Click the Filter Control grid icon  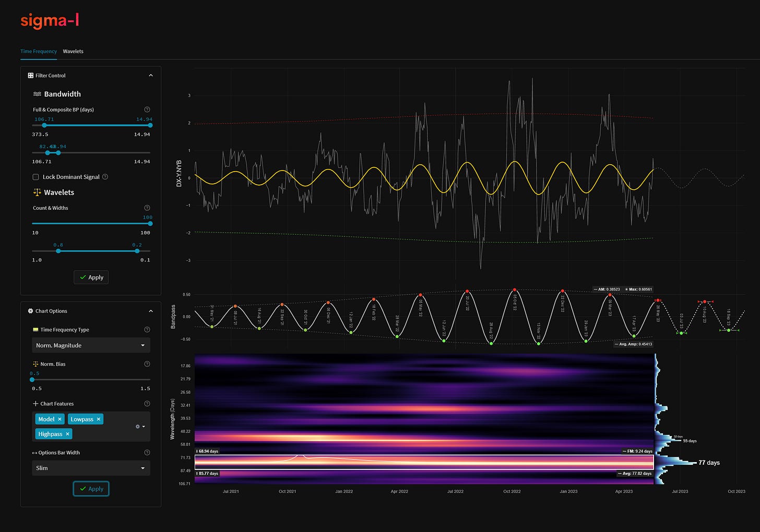31,76
